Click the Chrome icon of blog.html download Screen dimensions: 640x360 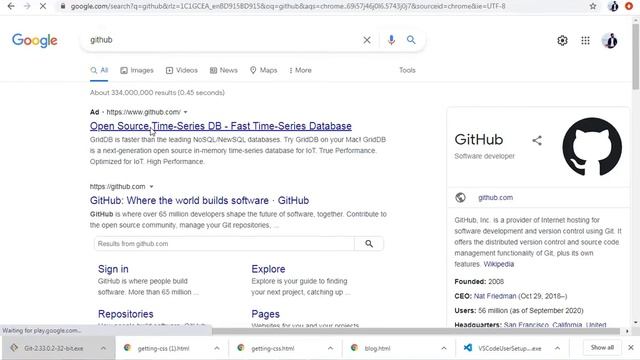click(354, 348)
